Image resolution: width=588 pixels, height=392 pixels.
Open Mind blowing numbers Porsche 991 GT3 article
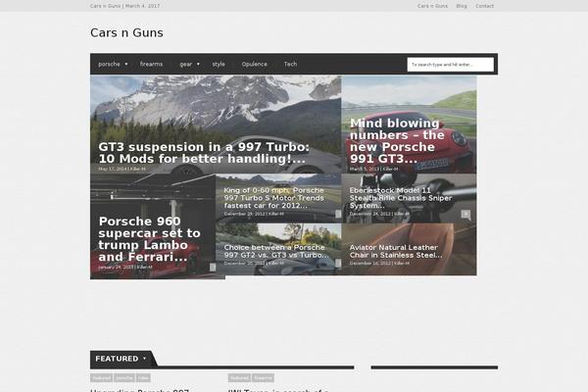point(397,141)
